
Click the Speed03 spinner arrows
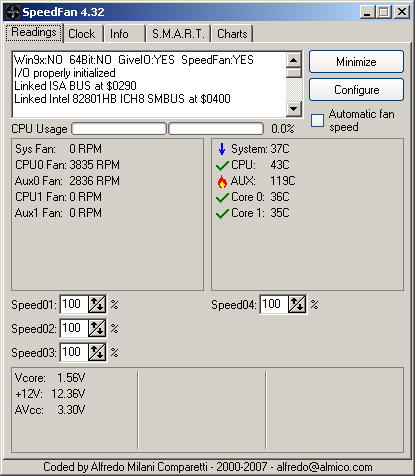[97, 352]
